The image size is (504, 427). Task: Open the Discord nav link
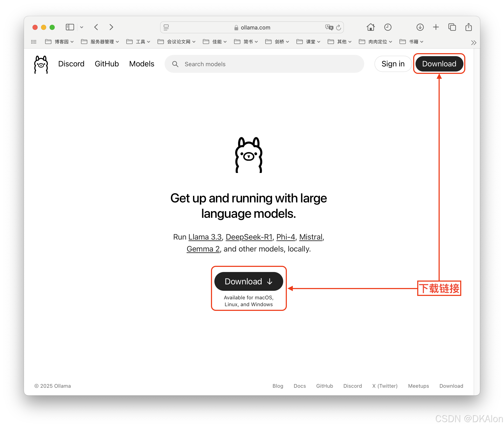click(71, 64)
